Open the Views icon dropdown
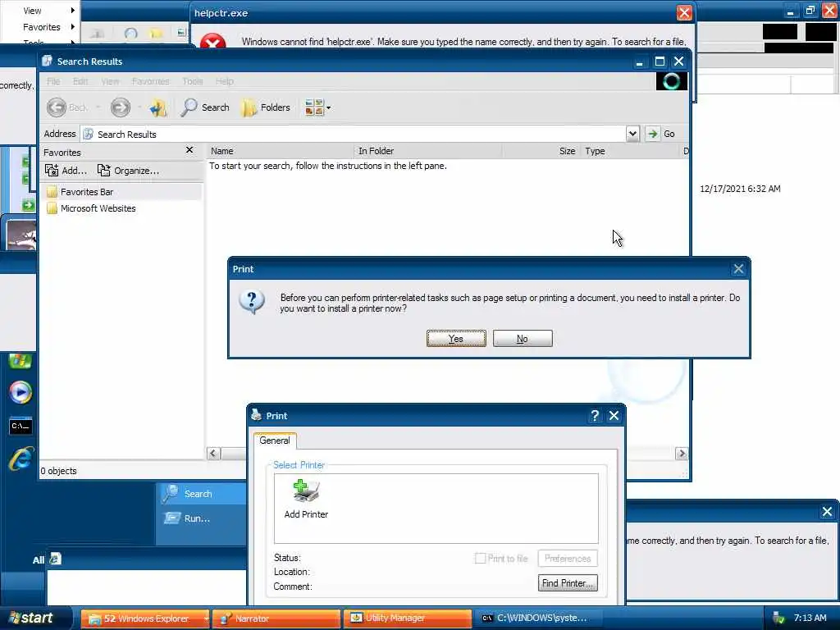 click(x=317, y=107)
